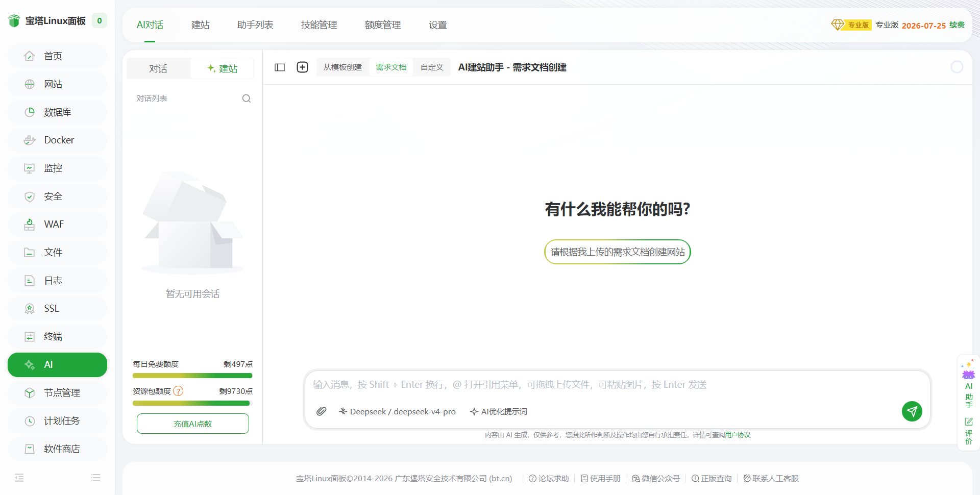Click AI优化提示词 button

(499, 411)
